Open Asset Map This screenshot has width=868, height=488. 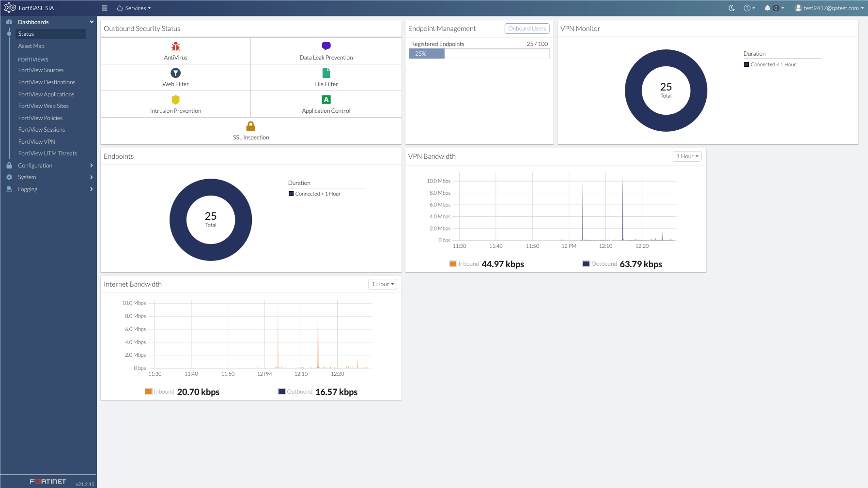pyautogui.click(x=31, y=46)
